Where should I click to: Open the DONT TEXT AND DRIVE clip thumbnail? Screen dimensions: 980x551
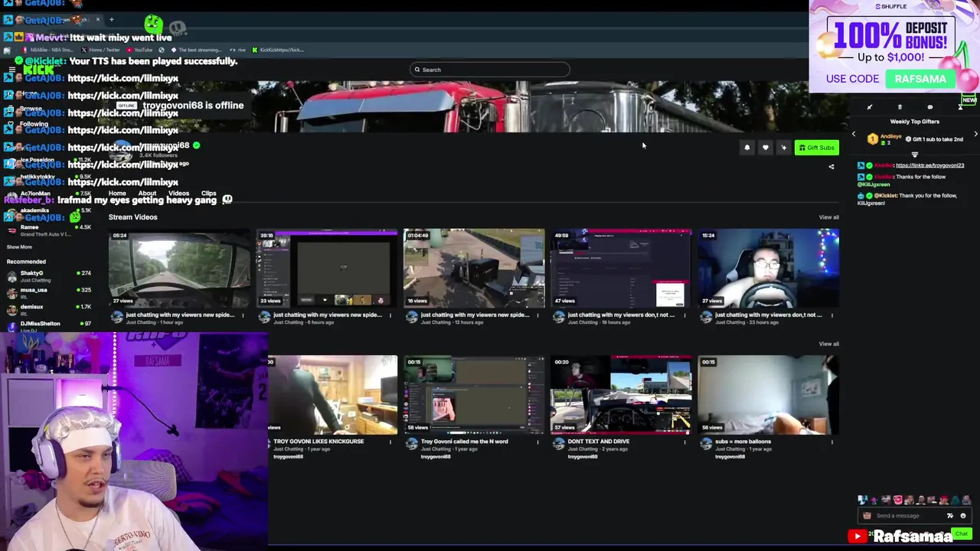point(621,395)
